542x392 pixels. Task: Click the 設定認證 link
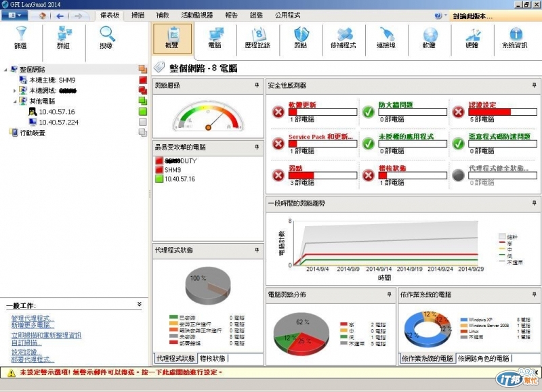(x=26, y=353)
